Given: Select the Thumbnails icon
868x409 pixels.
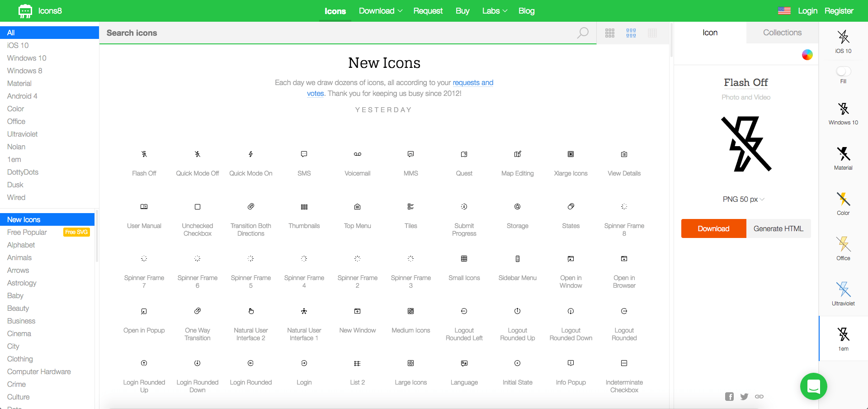Looking at the screenshot, I should pos(304,207).
